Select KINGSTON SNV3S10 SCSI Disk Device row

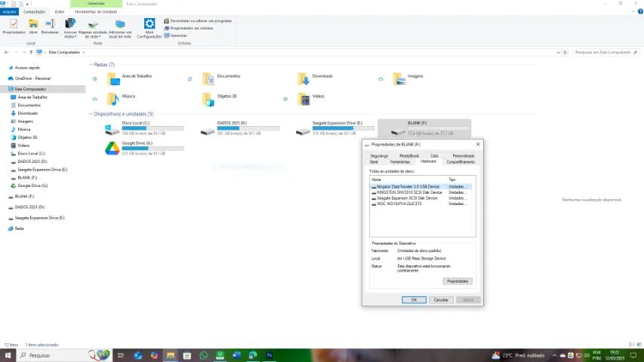coord(421,192)
